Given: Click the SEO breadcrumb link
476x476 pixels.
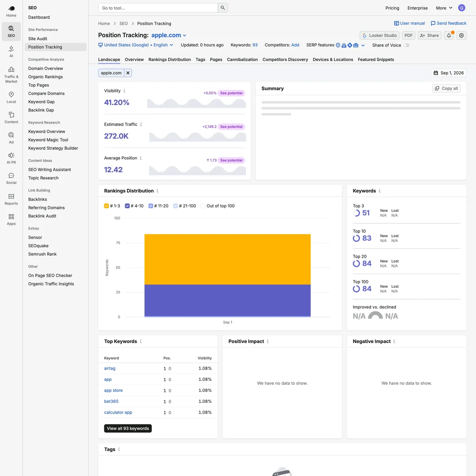Looking at the screenshot, I should (x=124, y=24).
